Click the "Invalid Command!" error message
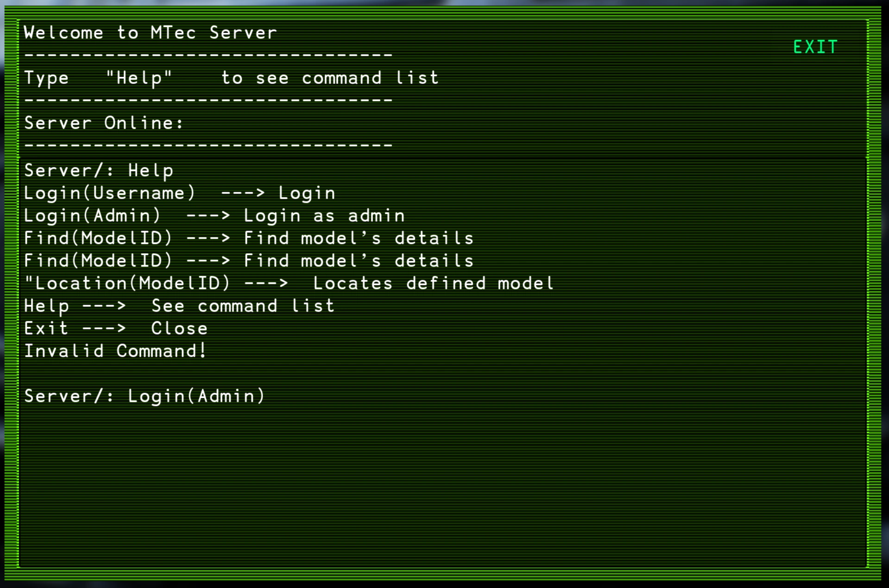Screen dimensions: 889x588 coord(115,351)
